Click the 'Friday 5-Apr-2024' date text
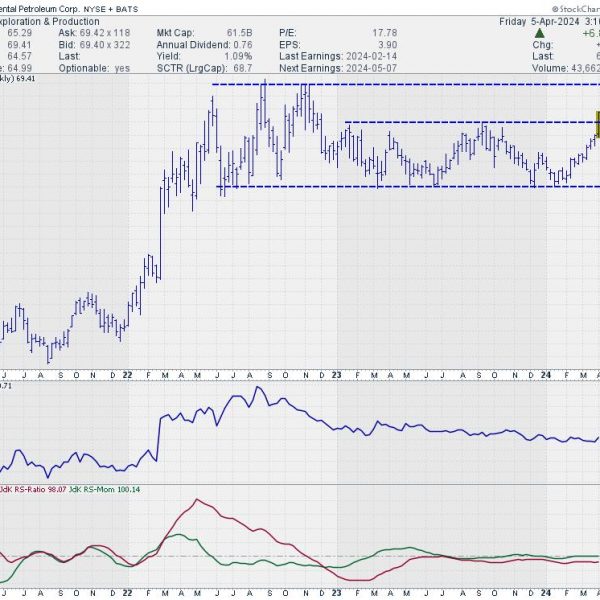Viewport: 600px width, 600px height. point(539,21)
